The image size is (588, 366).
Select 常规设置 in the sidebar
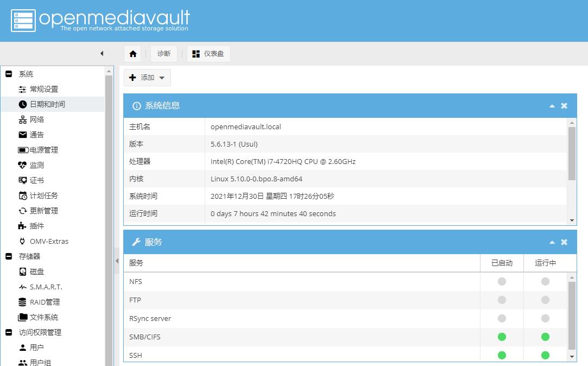(x=43, y=89)
